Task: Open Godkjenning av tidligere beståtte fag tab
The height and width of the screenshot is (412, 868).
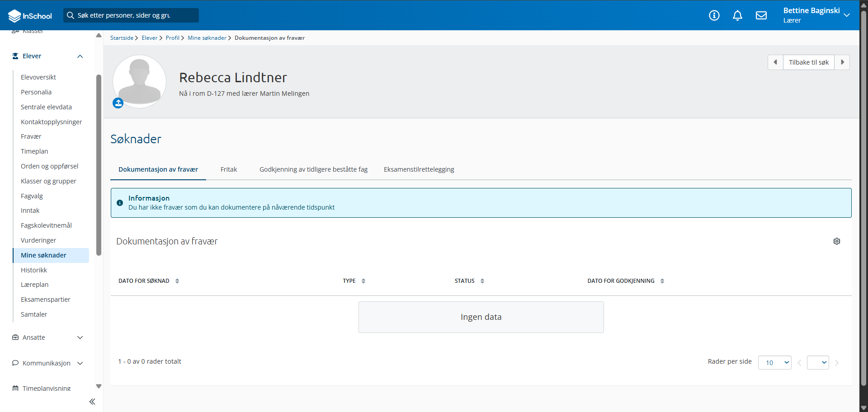Action: 313,169
